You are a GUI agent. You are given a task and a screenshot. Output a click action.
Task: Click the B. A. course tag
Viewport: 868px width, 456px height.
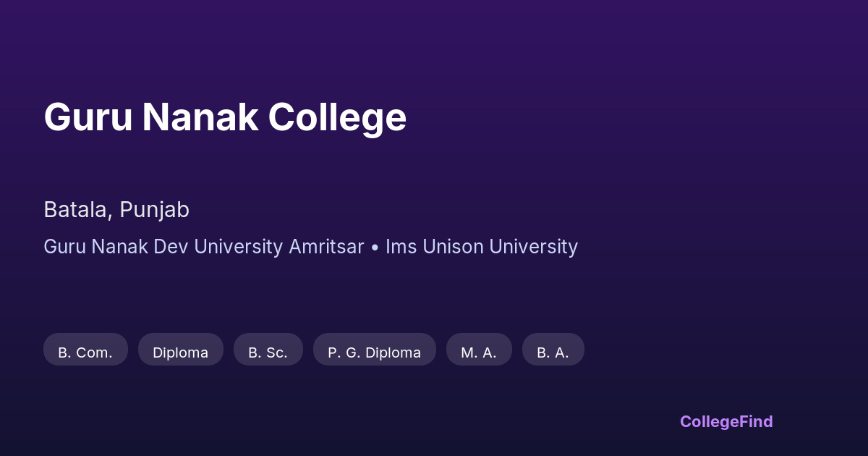[553, 352]
